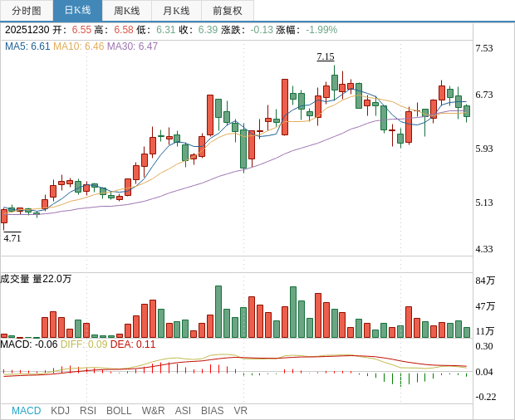Show the BIAS indicator
This screenshot has height=420, width=515.
point(212,411)
